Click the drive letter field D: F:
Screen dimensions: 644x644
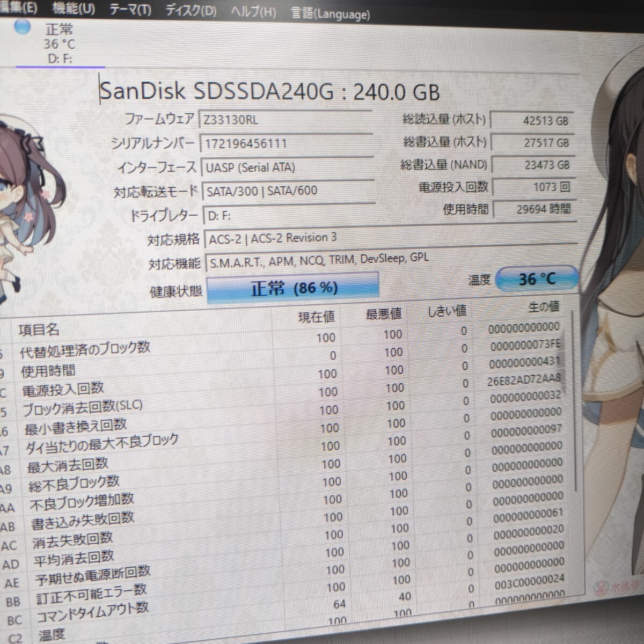[x=290, y=215]
